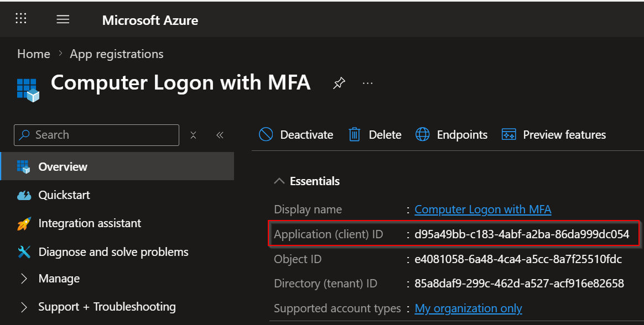
Task: Open Diagnose and solve problems
Action: (x=113, y=252)
